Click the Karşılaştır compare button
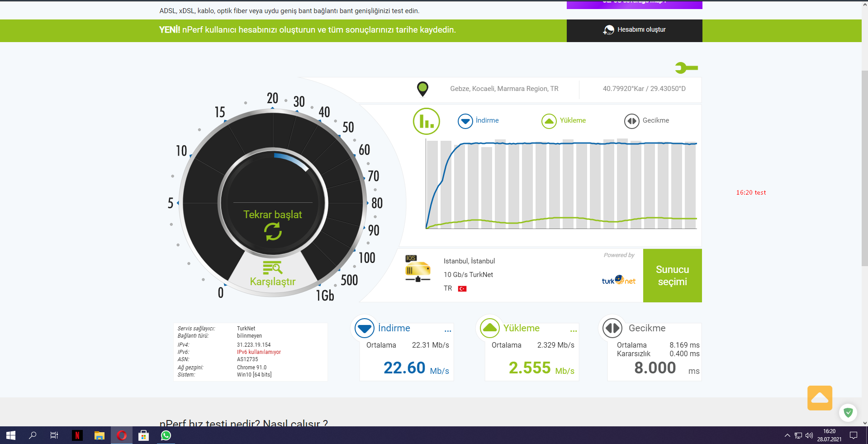Screen dimensions: 868x444 coord(273,274)
